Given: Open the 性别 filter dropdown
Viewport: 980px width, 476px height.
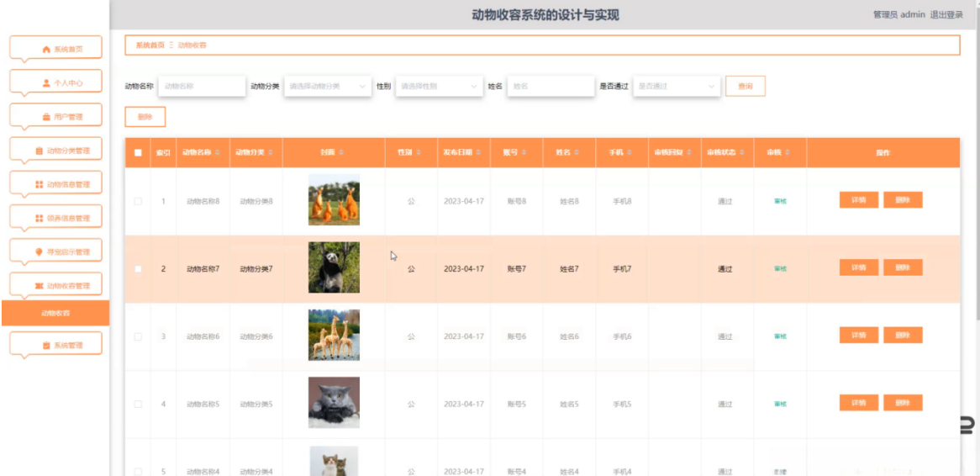Looking at the screenshot, I should pyautogui.click(x=440, y=87).
